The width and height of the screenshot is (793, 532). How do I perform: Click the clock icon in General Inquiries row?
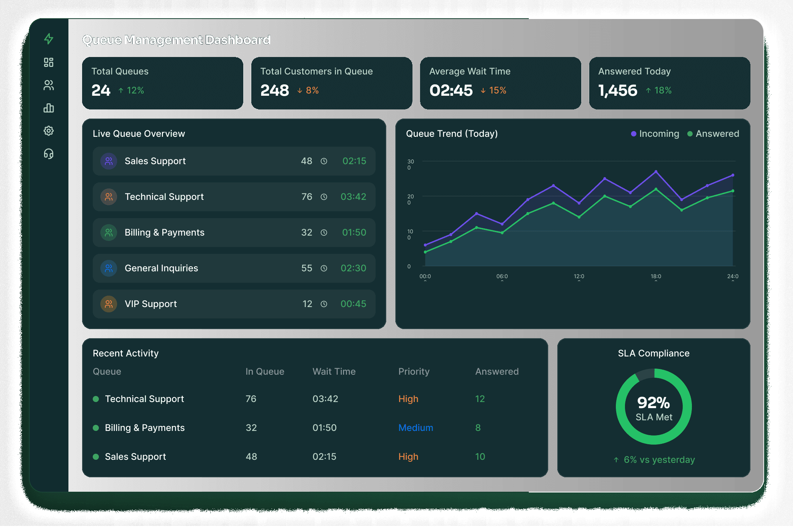click(x=324, y=268)
